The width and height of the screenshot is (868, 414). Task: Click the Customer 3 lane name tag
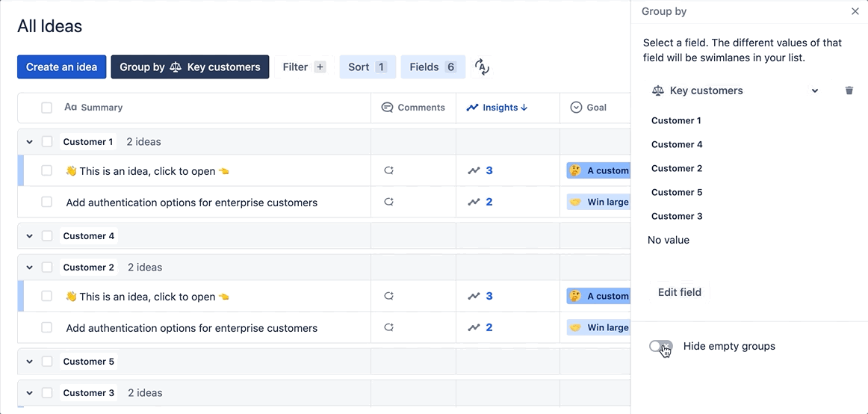(89, 393)
